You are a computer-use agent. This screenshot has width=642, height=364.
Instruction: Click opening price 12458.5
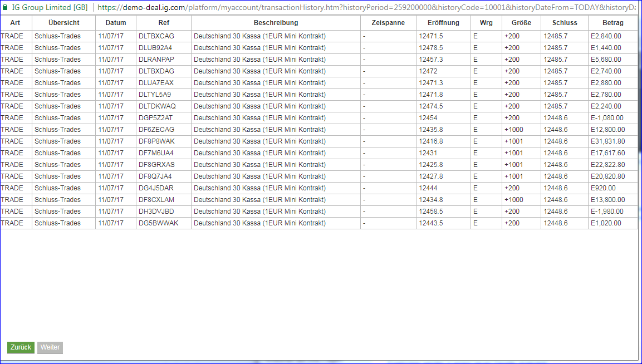[x=431, y=211]
